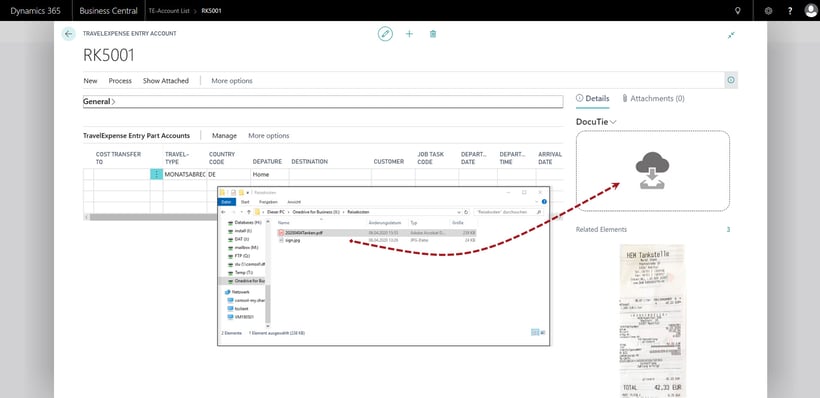This screenshot has width=820, height=398.
Task: Open the Ansicht tab in Explorer
Action: point(294,202)
